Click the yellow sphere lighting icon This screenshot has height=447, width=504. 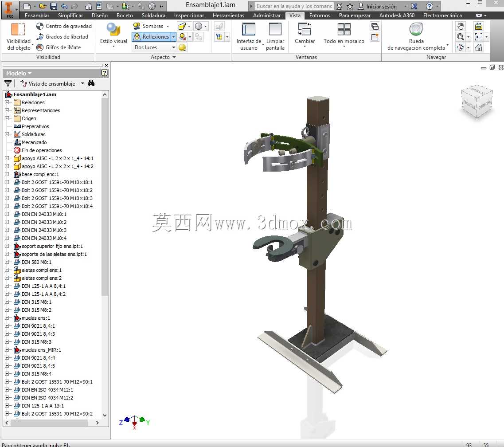[x=182, y=47]
